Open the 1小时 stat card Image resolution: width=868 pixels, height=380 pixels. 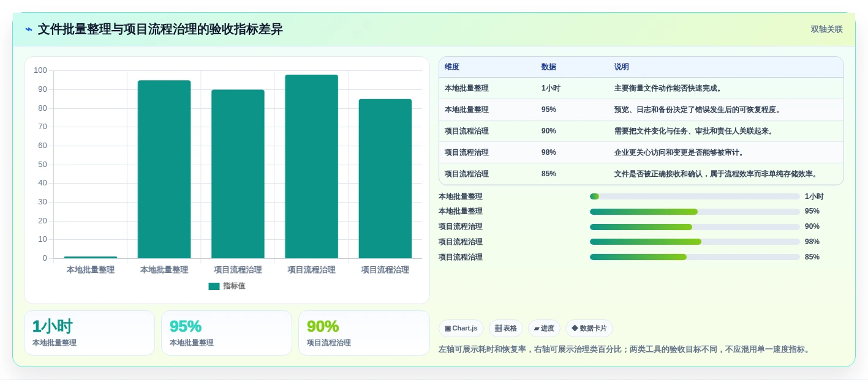coord(89,333)
